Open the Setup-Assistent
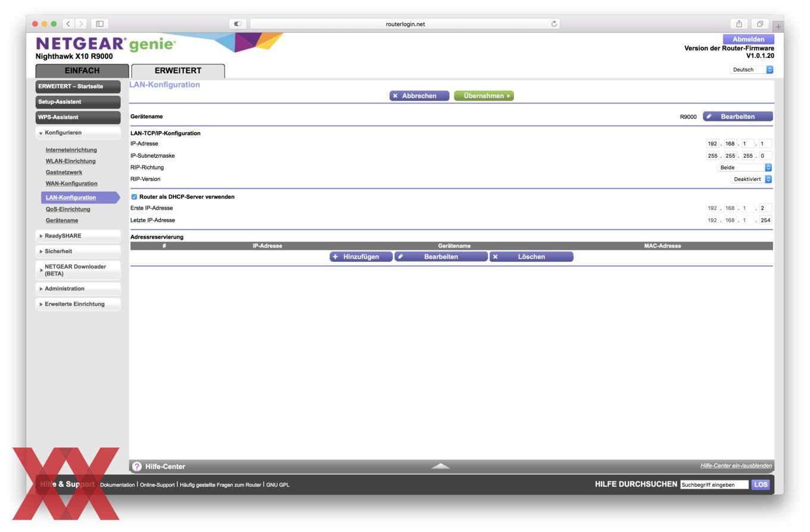The image size is (810, 532). (77, 102)
